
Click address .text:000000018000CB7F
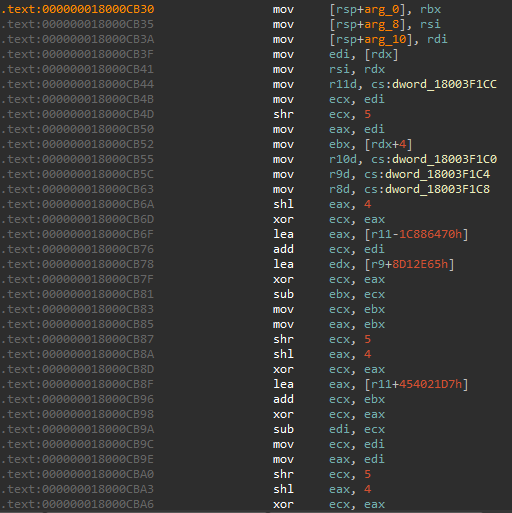click(x=77, y=279)
